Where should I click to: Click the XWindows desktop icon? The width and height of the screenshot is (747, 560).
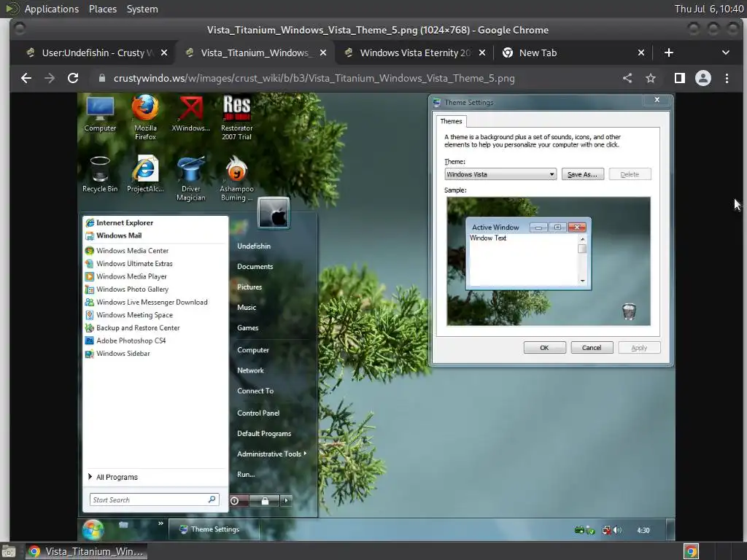coord(190,114)
